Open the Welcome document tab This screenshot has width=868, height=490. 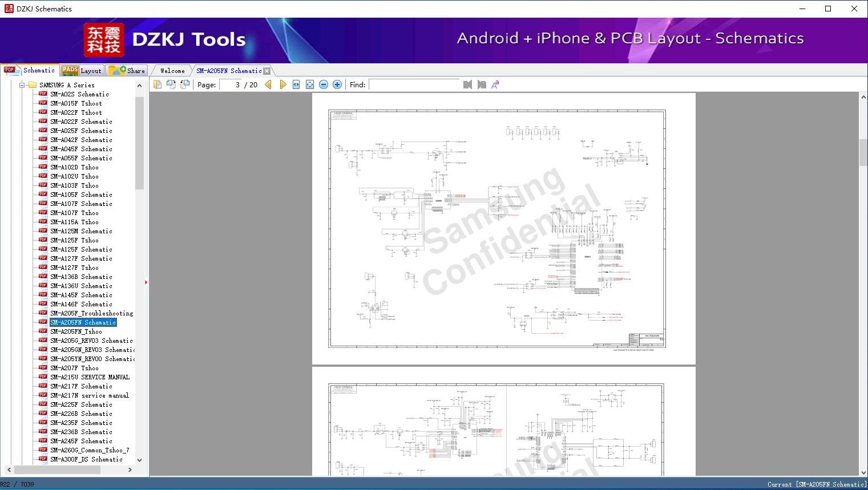172,71
